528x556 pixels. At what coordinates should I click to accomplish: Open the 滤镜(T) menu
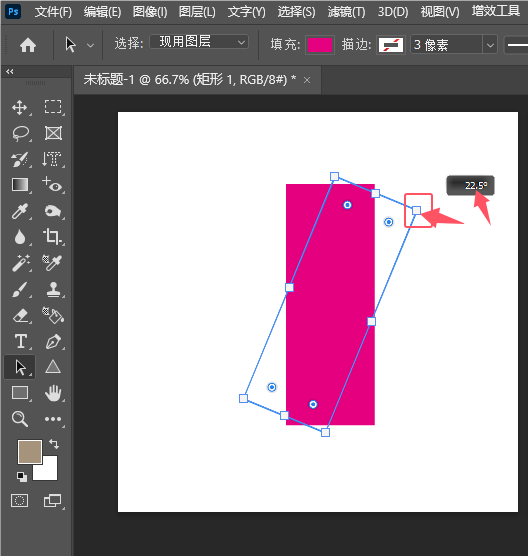pos(346,12)
